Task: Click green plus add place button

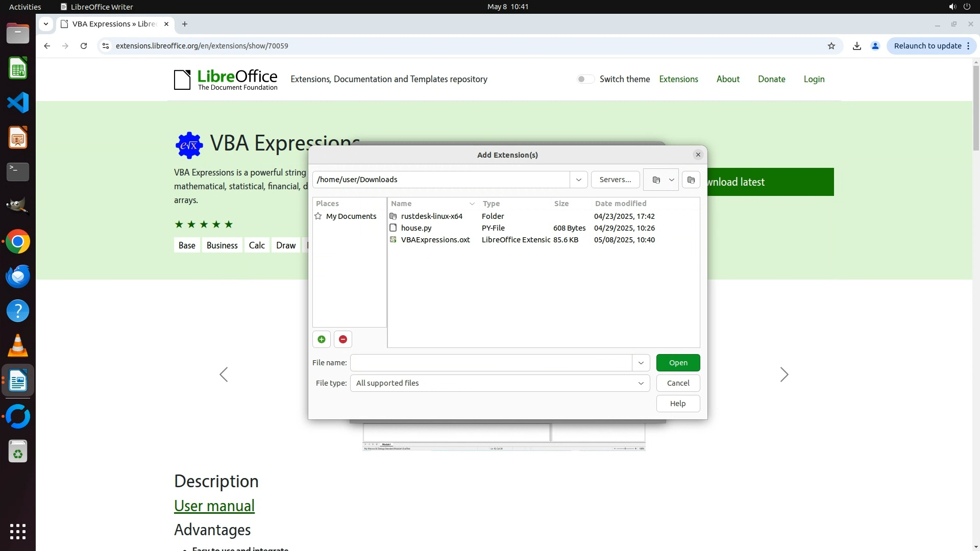Action: click(322, 339)
